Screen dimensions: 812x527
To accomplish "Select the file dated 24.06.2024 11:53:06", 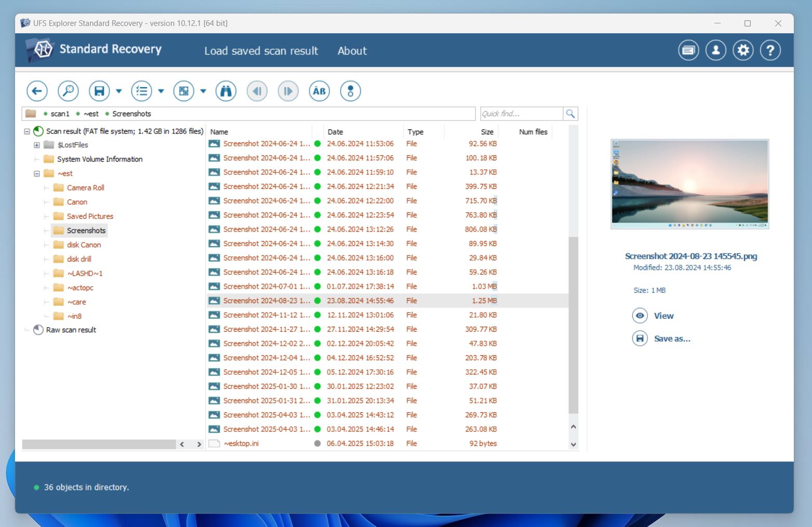I will click(x=387, y=144).
